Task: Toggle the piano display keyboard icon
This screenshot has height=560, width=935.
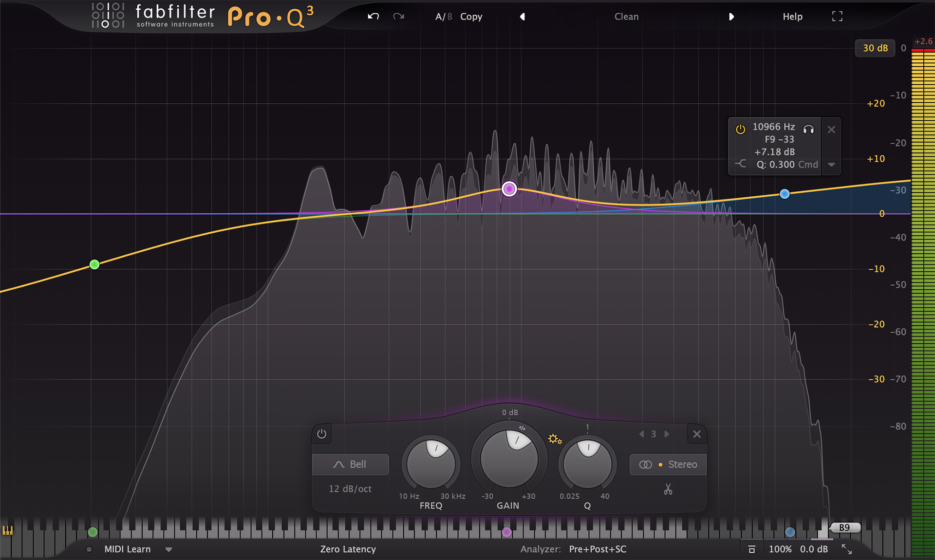Action: (x=7, y=530)
